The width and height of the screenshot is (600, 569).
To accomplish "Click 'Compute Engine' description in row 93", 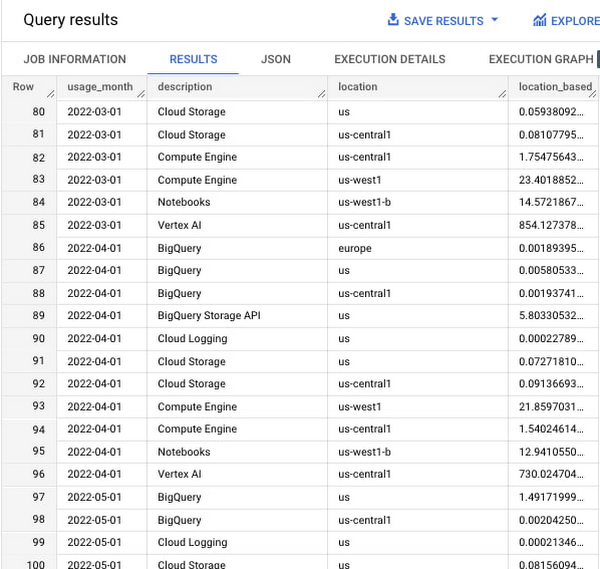I will [x=197, y=407].
